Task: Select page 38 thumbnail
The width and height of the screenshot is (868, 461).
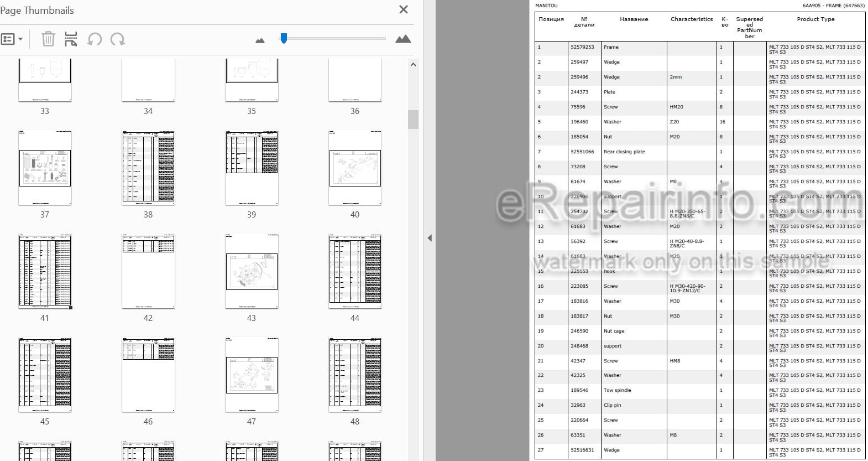Action: coord(148,168)
